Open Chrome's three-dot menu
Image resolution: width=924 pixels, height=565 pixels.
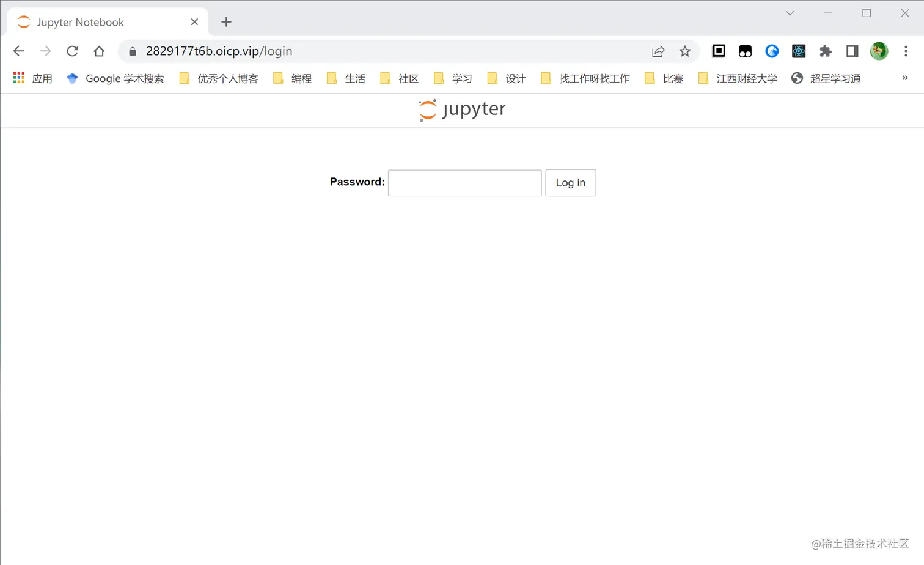pos(906,51)
